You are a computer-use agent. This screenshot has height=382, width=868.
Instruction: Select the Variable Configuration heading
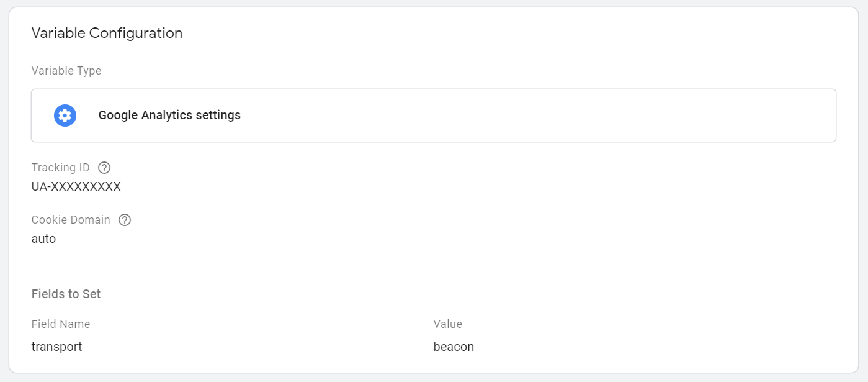click(107, 34)
